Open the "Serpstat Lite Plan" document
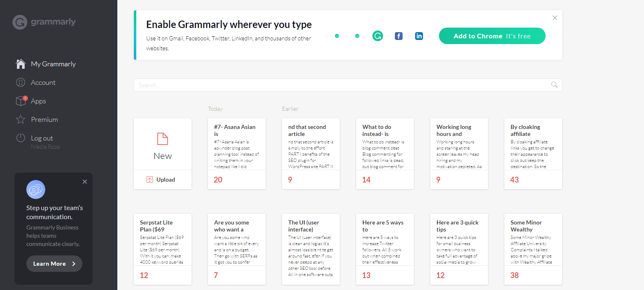 163,249
